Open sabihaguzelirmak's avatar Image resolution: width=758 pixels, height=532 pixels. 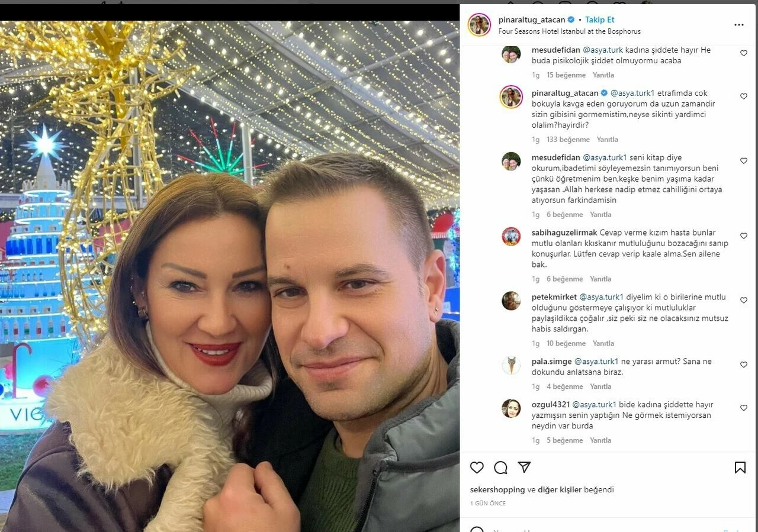coord(511,236)
